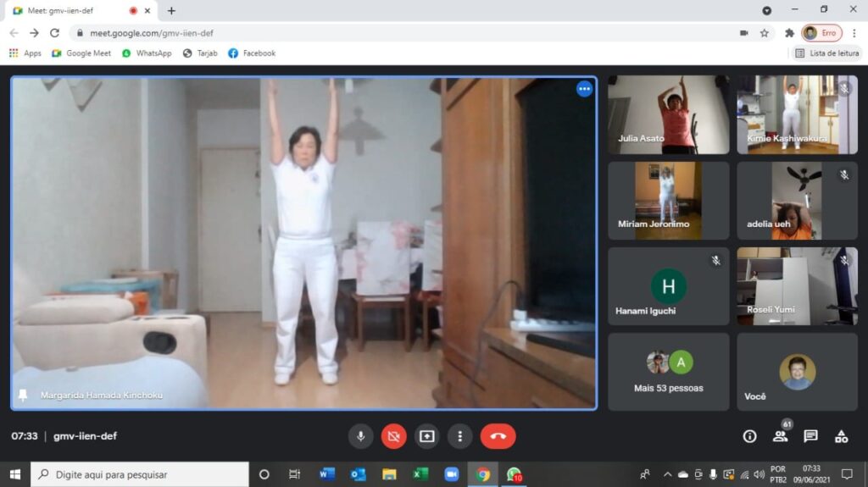Open a new browser tab

171,11
